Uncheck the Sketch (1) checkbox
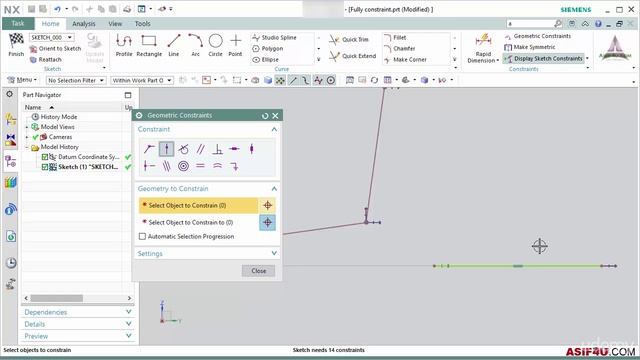This screenshot has height=360, width=640. tap(45, 167)
